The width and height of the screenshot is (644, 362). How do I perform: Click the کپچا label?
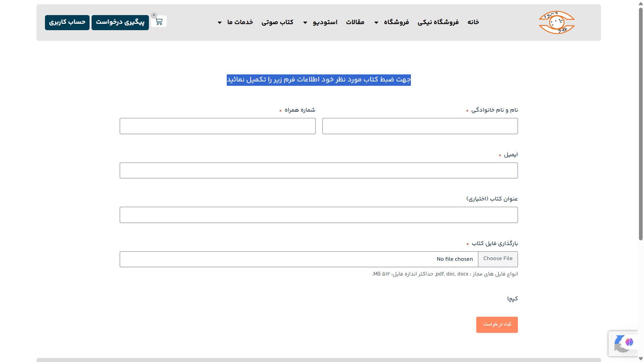point(512,299)
